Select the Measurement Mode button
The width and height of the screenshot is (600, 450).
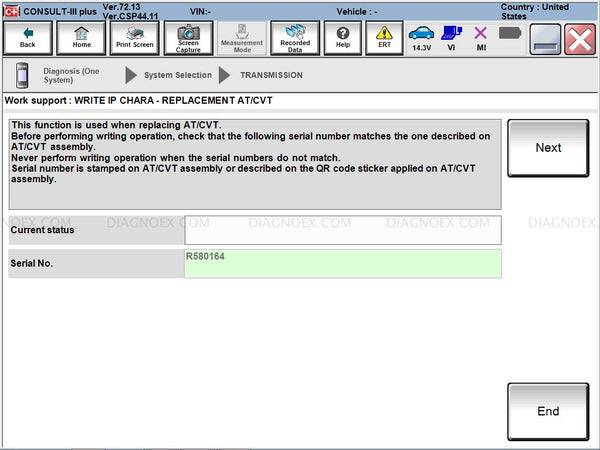[241, 38]
